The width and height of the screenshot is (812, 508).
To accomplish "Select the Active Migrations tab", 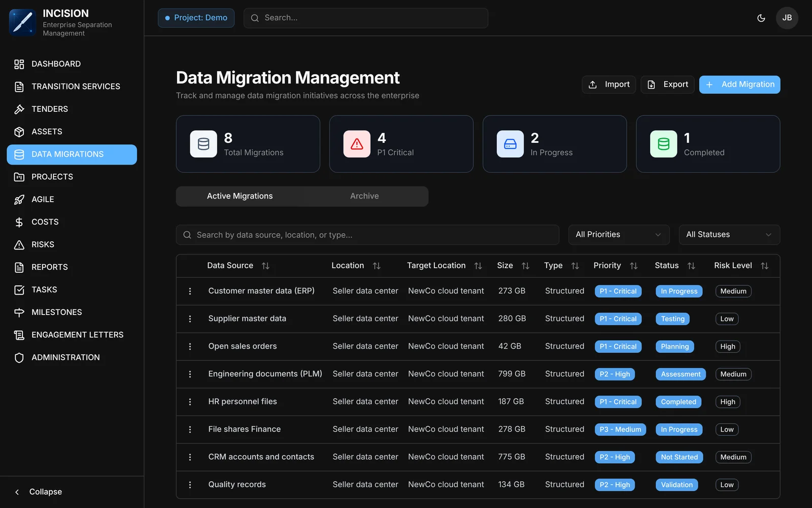I will point(240,196).
